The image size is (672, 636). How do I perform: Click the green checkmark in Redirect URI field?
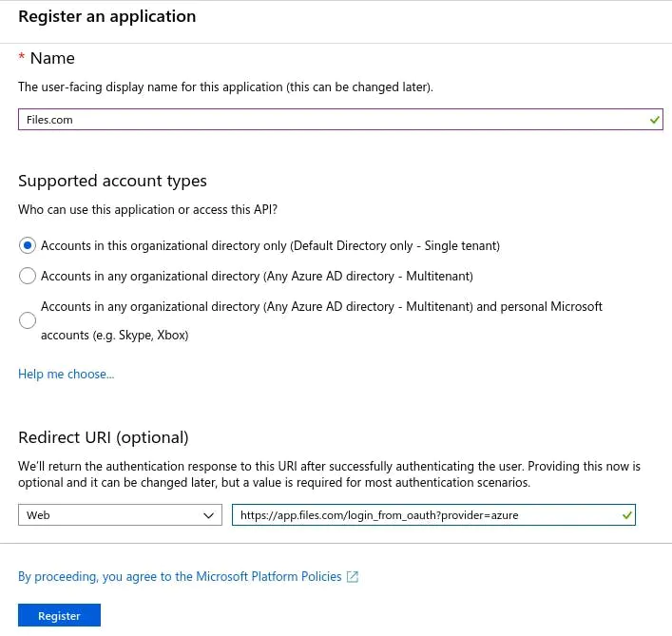(x=627, y=515)
